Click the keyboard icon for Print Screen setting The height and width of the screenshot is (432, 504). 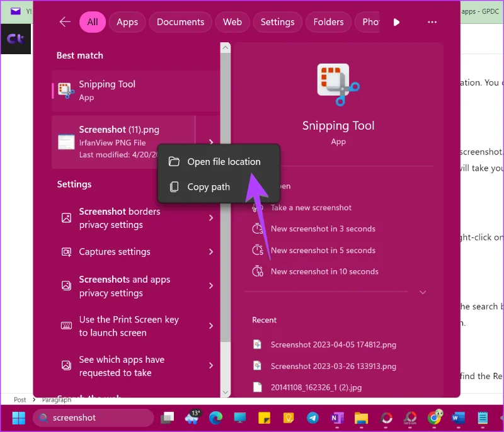[66, 326]
